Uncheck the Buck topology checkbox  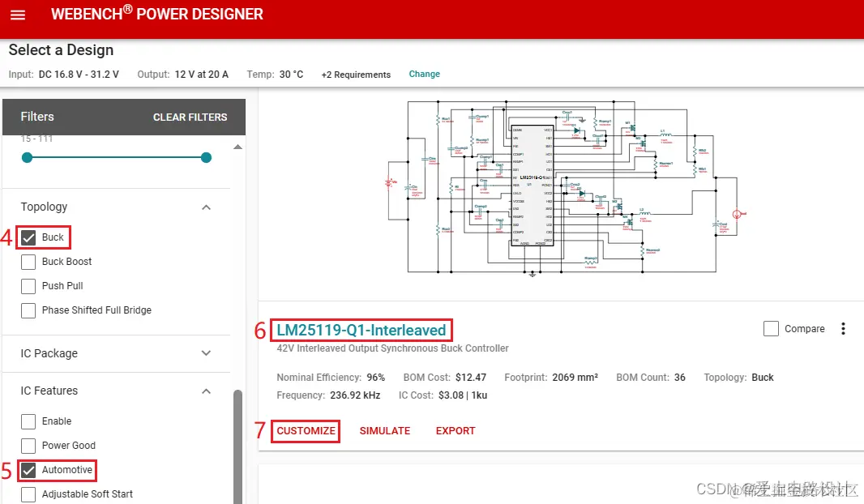pos(28,237)
